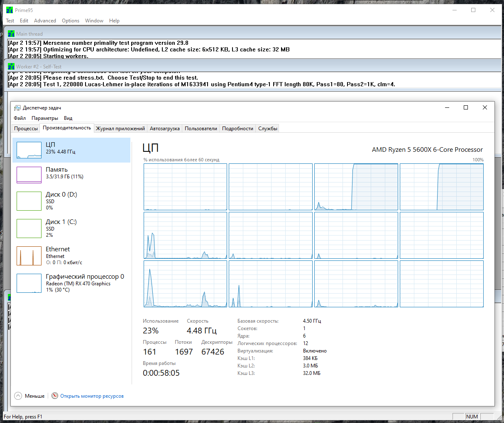
Task: Click the Prime95 icon in the title bar
Action: [10, 10]
